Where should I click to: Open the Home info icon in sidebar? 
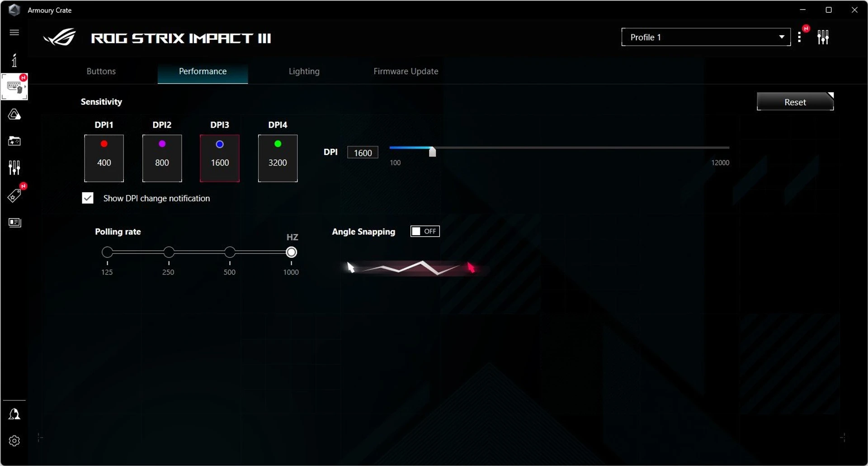click(14, 60)
